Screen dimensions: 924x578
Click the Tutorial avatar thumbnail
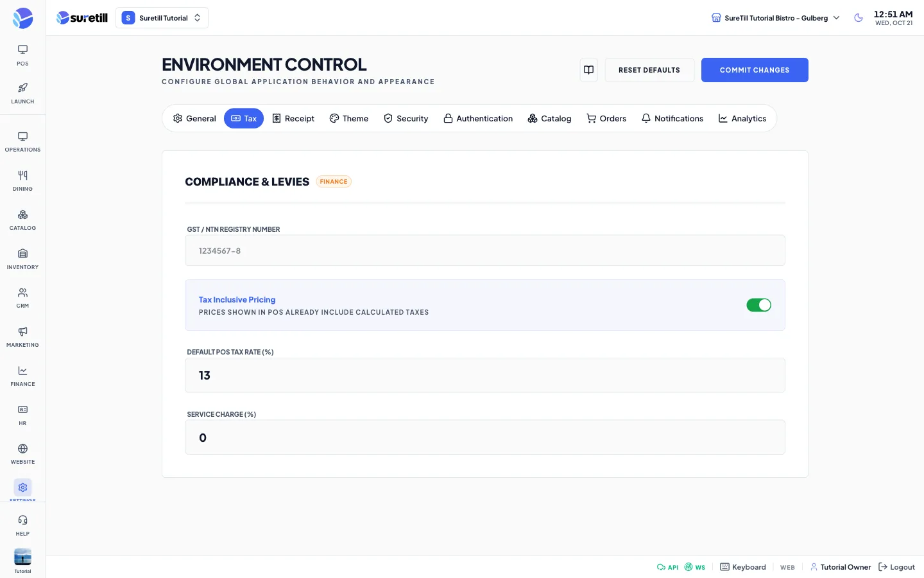click(x=22, y=557)
